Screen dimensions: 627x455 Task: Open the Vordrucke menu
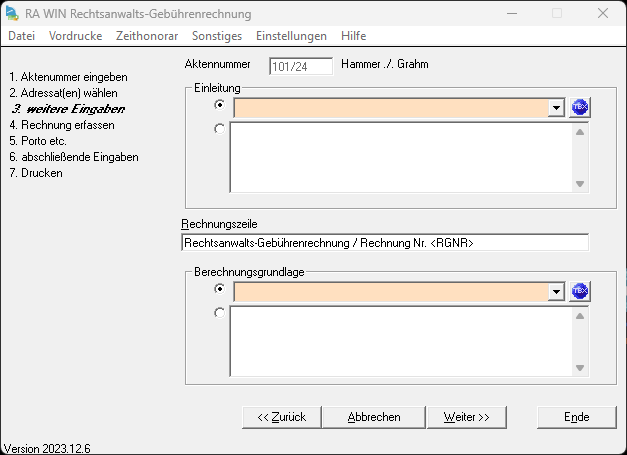pos(76,36)
